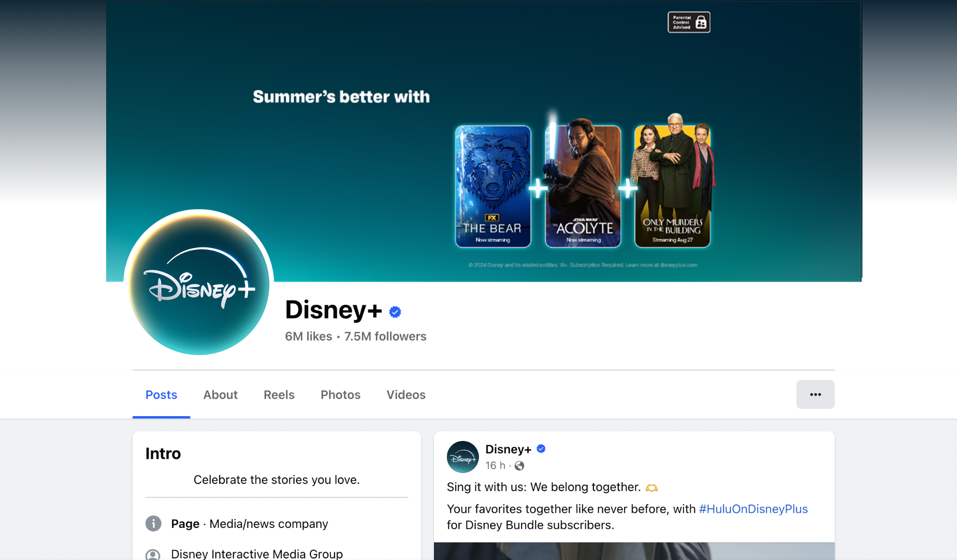Open the About tab
This screenshot has width=957, height=560.
(220, 395)
